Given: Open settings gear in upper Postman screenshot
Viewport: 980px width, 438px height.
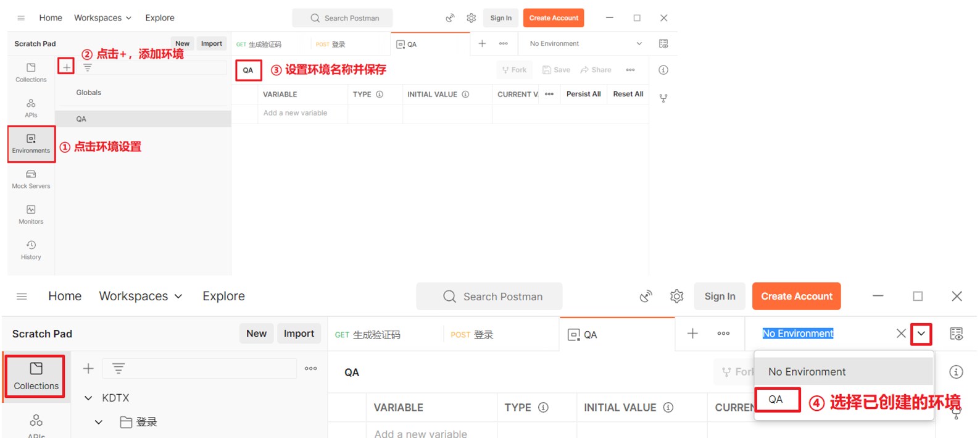Looking at the screenshot, I should pyautogui.click(x=471, y=18).
